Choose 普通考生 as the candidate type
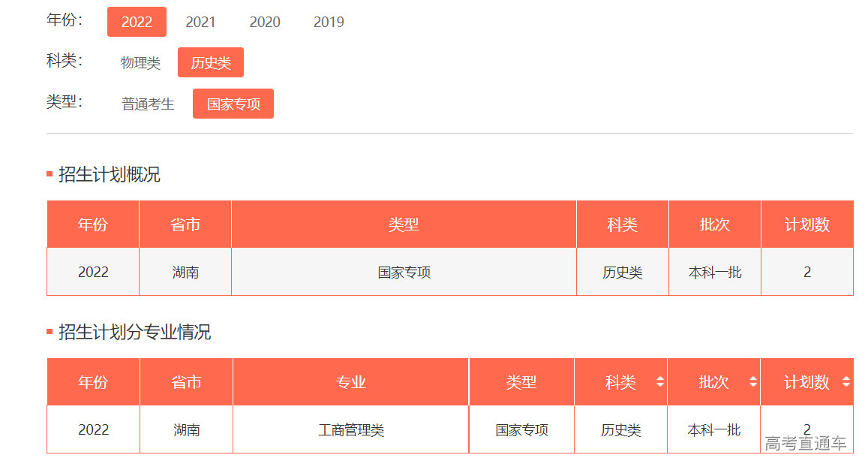 148,104
